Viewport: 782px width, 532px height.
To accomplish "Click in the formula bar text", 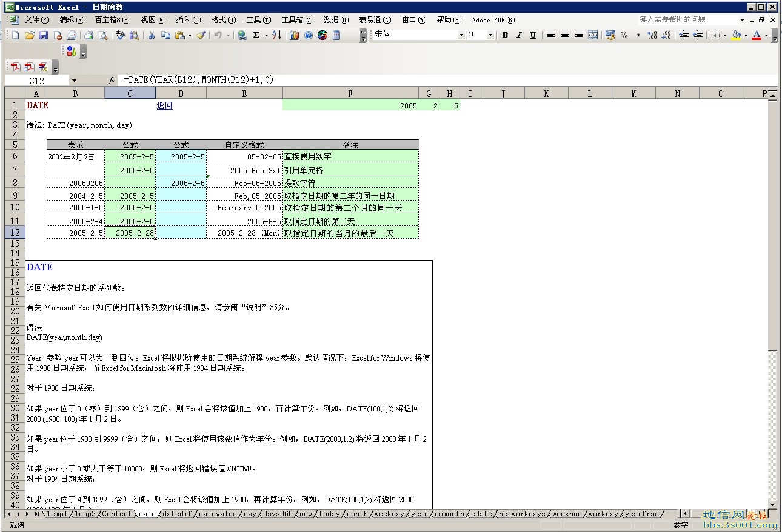I will click(198, 80).
